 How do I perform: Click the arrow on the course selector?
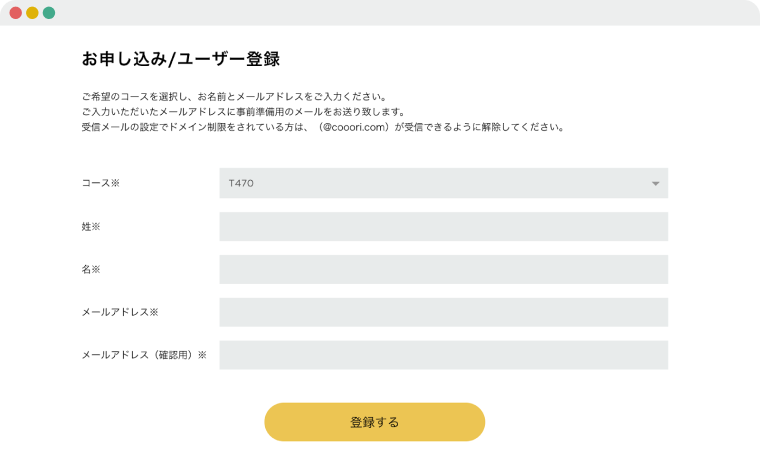coord(656,183)
